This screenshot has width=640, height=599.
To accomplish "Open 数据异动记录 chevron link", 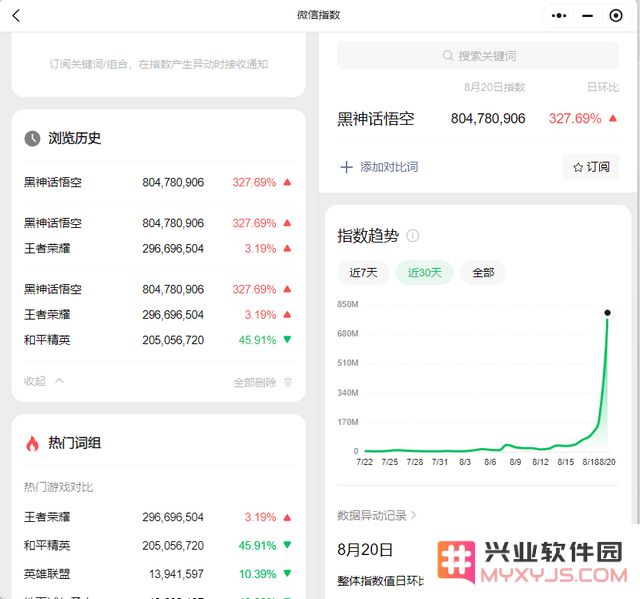I will pyautogui.click(x=376, y=515).
